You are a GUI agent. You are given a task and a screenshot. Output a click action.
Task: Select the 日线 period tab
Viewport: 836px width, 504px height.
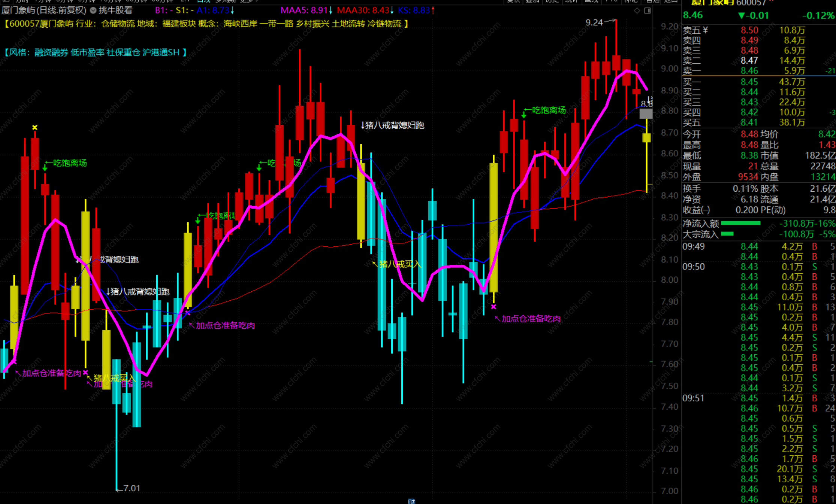203,1
